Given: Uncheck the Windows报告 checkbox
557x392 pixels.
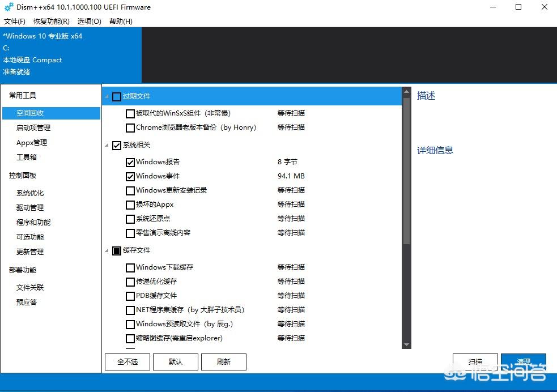Looking at the screenshot, I should 130,162.
